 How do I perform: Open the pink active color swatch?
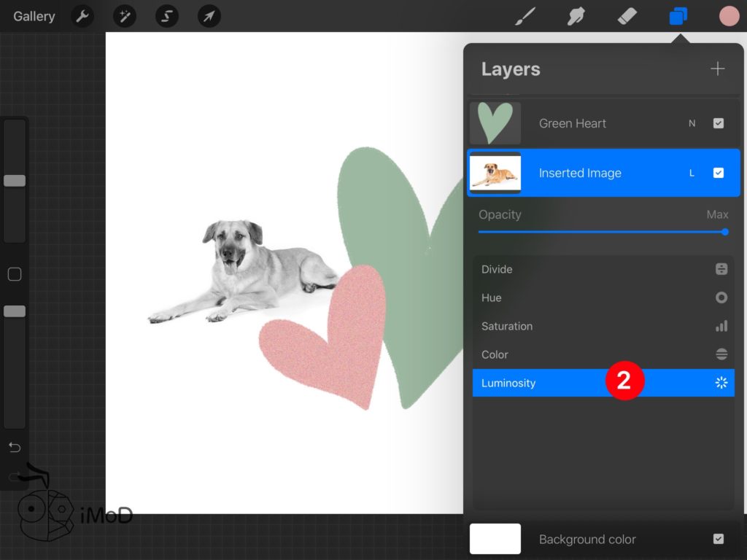[729, 16]
